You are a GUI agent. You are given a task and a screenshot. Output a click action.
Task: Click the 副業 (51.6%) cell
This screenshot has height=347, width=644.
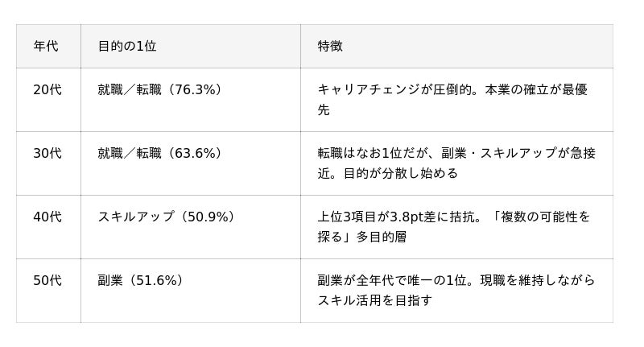pyautogui.click(x=141, y=280)
